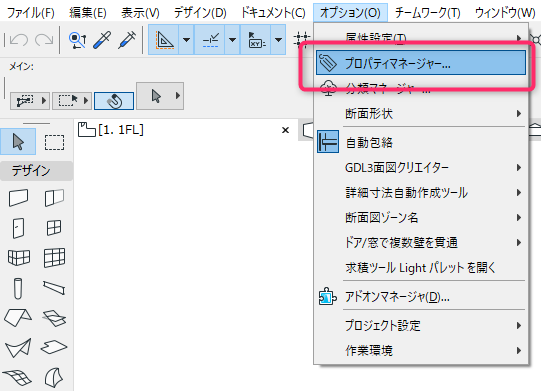Select the Shell tool
541x391 pixels.
(x=18, y=348)
